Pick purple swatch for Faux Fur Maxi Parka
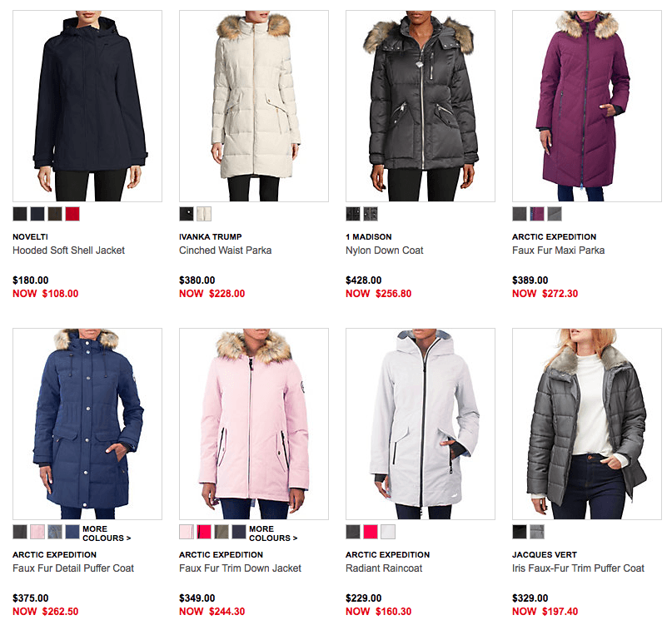 click(537, 214)
